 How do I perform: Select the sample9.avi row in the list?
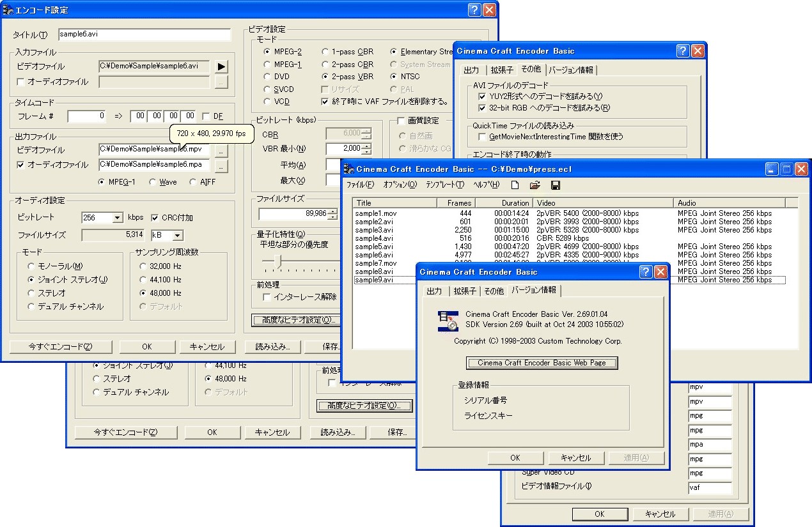coord(570,280)
